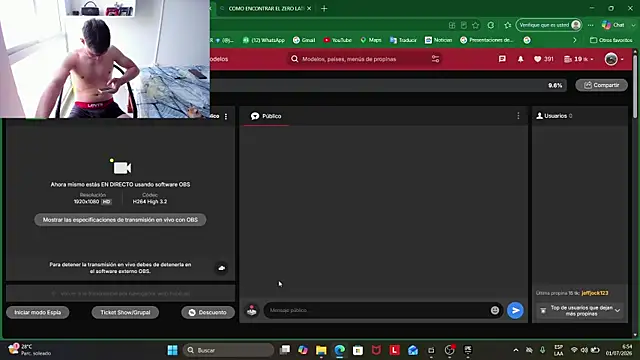640x360 pixels.
Task: Open Noticias bookmark
Action: pos(438,40)
